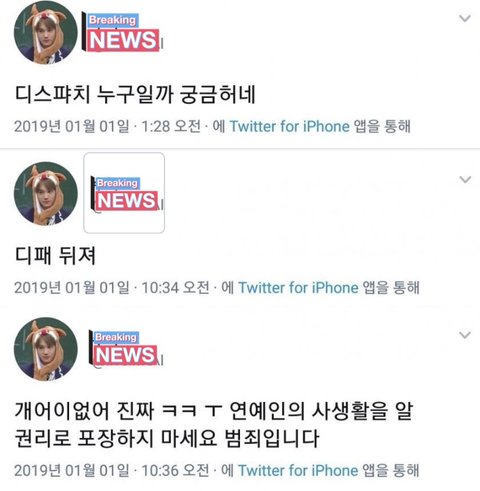The width and height of the screenshot is (480, 491).
Task: Select the tweet text '디패 뒤져'
Action: click(x=55, y=256)
